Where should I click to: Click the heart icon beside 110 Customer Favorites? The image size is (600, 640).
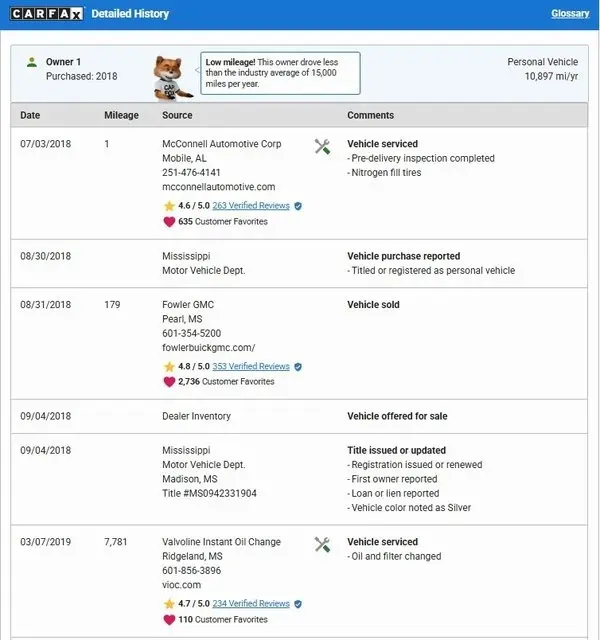169,619
